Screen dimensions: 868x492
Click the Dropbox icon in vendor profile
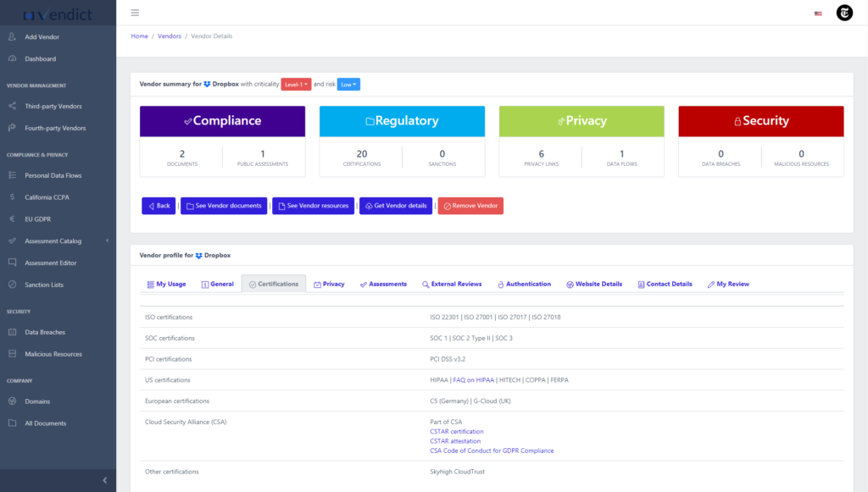tap(198, 256)
